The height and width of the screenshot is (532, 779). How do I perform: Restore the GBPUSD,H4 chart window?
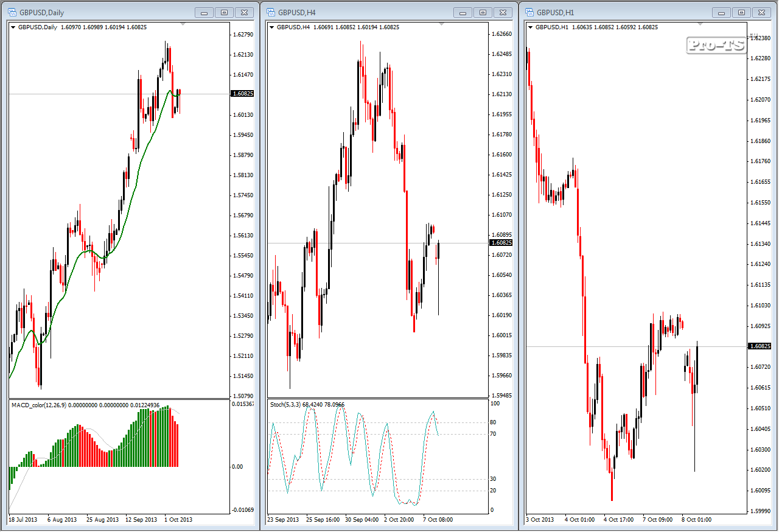483,12
